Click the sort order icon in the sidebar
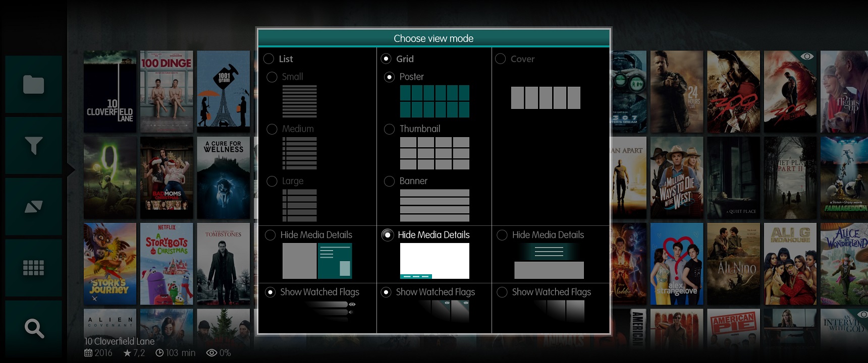The height and width of the screenshot is (363, 868). [33, 206]
